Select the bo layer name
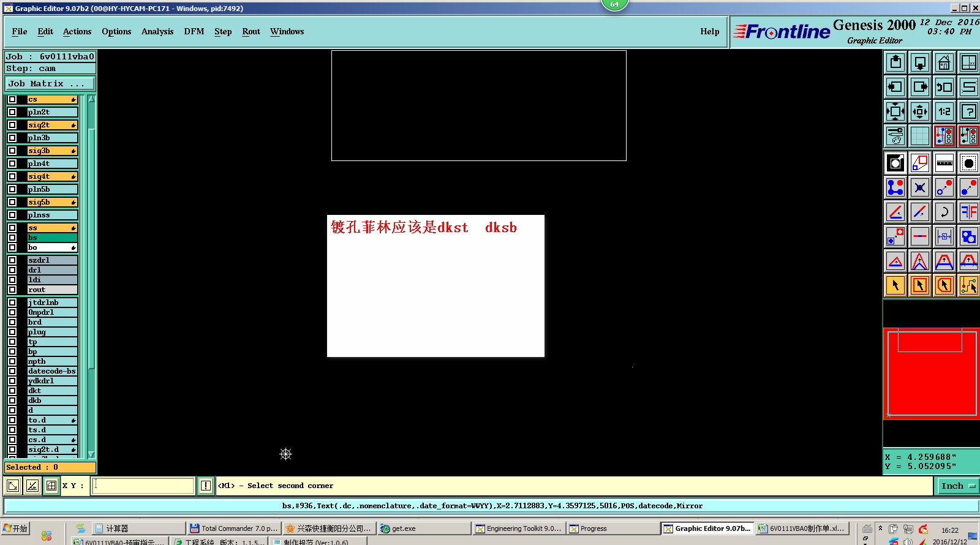The height and width of the screenshot is (545, 980). (52, 247)
